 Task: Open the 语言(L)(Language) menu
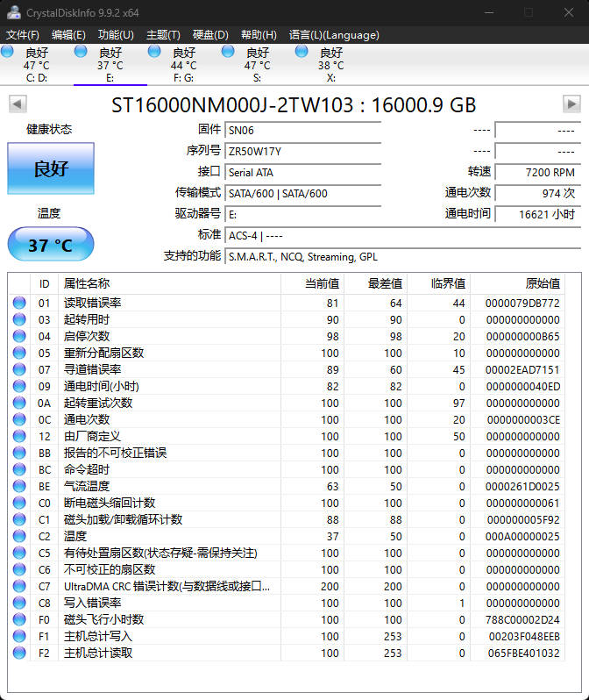click(x=334, y=35)
